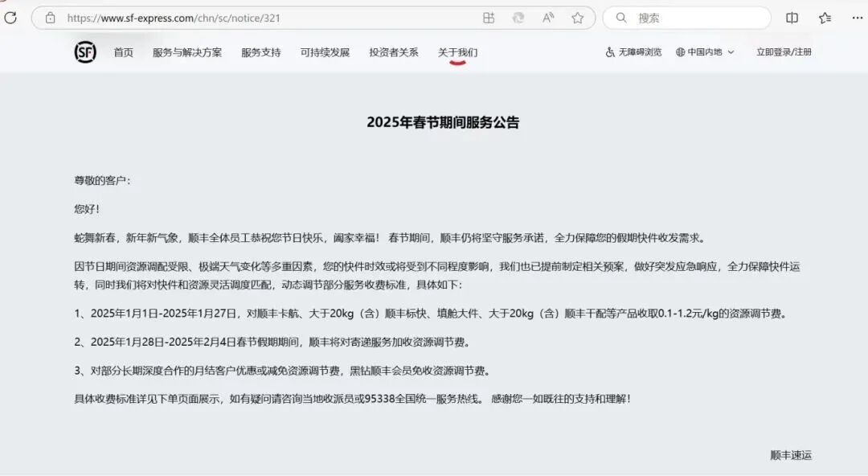Click the 立即登录/注册 link
The height and width of the screenshot is (476, 868).
pyautogui.click(x=782, y=51)
